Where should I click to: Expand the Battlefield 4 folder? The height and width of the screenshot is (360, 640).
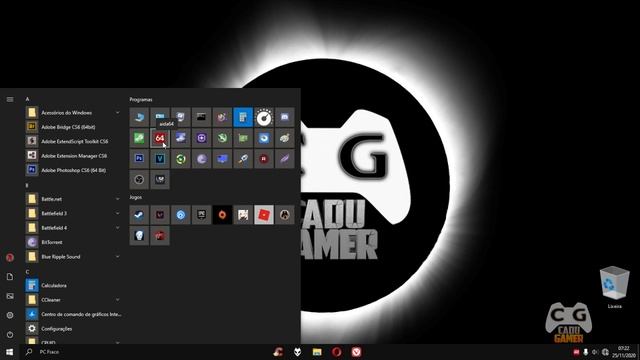pos(73,228)
